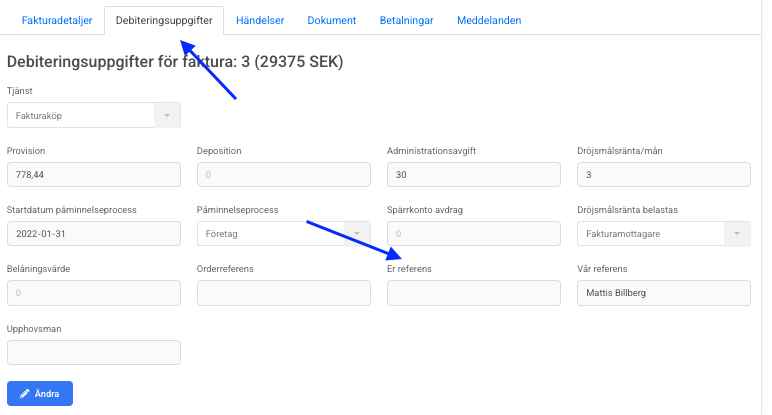Click the Dröjsmålsränta belastas dropdown arrow
The image size is (772, 415).
737,233
